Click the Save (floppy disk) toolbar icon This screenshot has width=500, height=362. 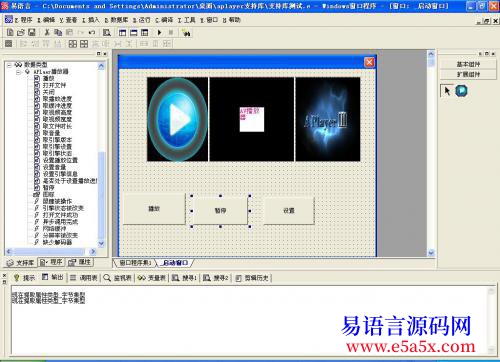point(31,32)
